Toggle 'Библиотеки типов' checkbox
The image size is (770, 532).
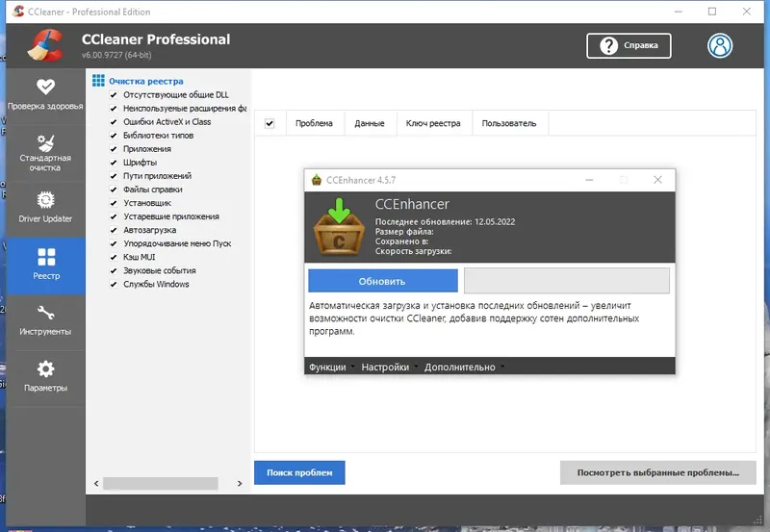pos(114,136)
